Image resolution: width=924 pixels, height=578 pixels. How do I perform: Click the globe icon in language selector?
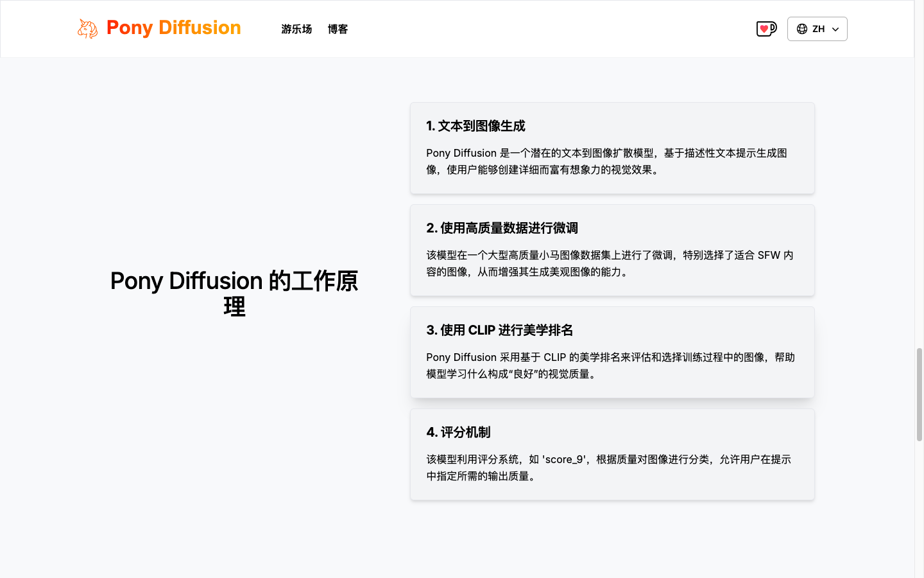[x=802, y=29]
